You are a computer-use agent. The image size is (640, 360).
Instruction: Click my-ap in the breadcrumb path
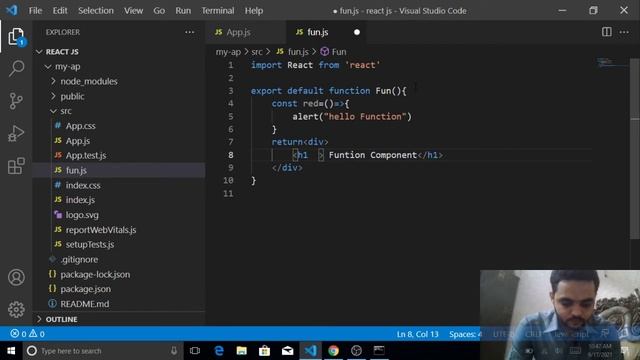pos(228,52)
